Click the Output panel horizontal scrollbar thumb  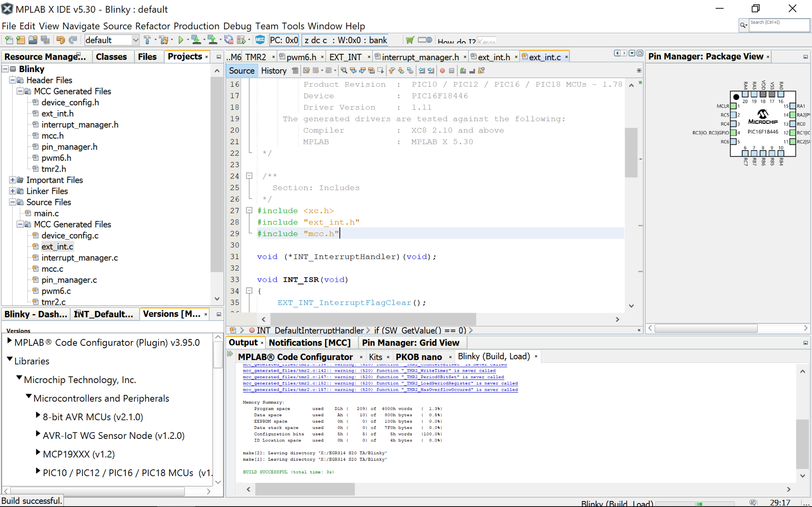(x=305, y=489)
